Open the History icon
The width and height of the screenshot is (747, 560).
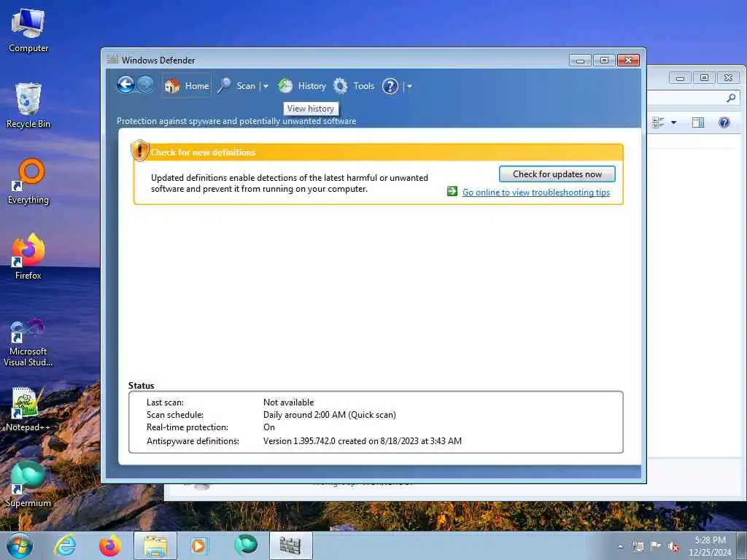click(x=285, y=86)
